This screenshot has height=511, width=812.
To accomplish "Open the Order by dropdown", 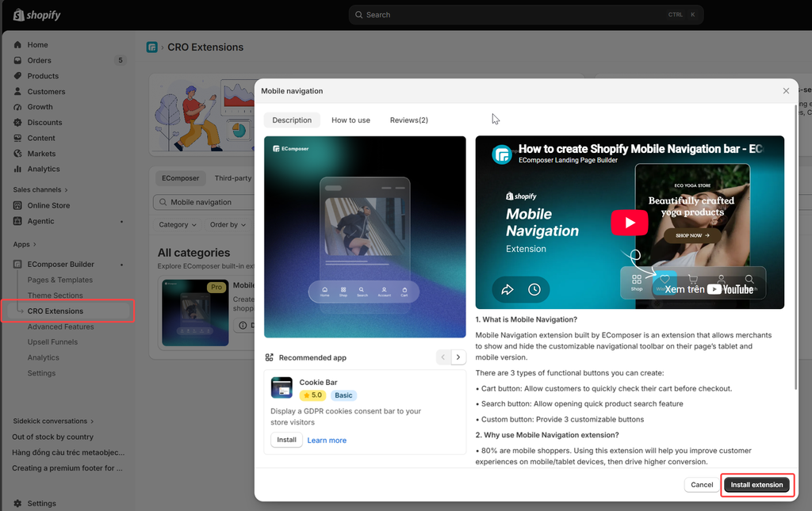I will tap(228, 225).
